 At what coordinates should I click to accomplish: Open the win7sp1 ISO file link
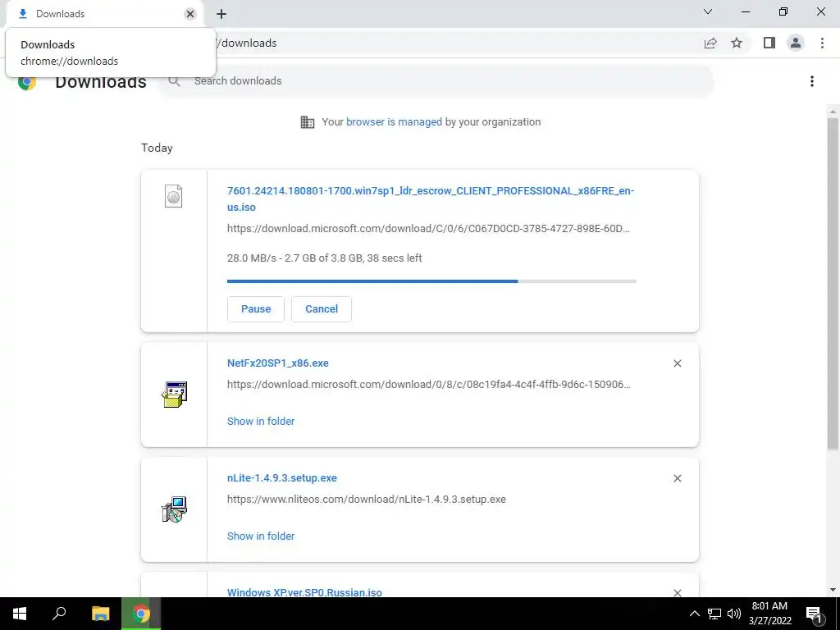click(430, 199)
